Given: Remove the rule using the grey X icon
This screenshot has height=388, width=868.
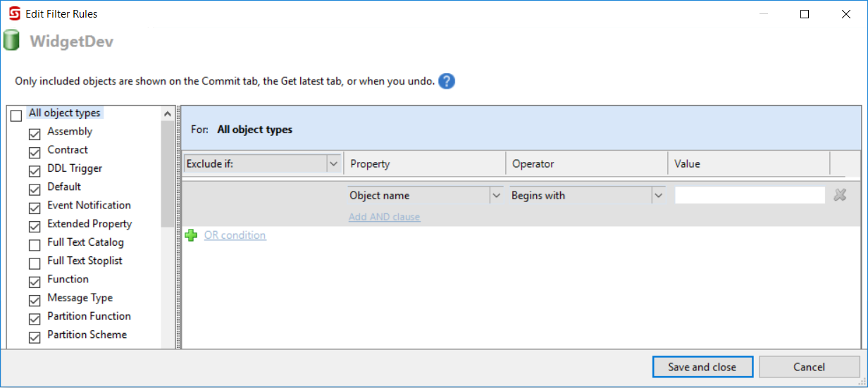Looking at the screenshot, I should coord(840,196).
